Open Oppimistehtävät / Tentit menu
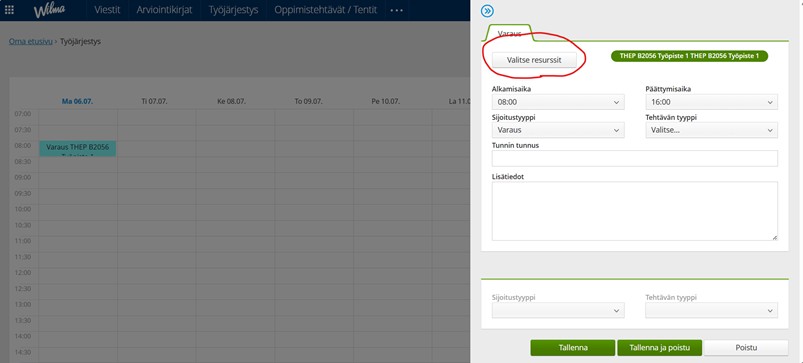This screenshot has width=803, height=363. 325,10
